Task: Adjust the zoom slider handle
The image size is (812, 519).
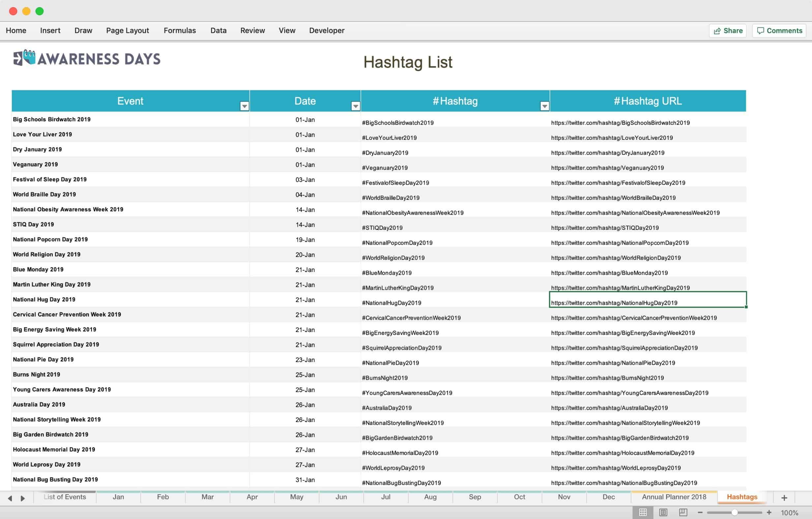Action: tap(734, 512)
